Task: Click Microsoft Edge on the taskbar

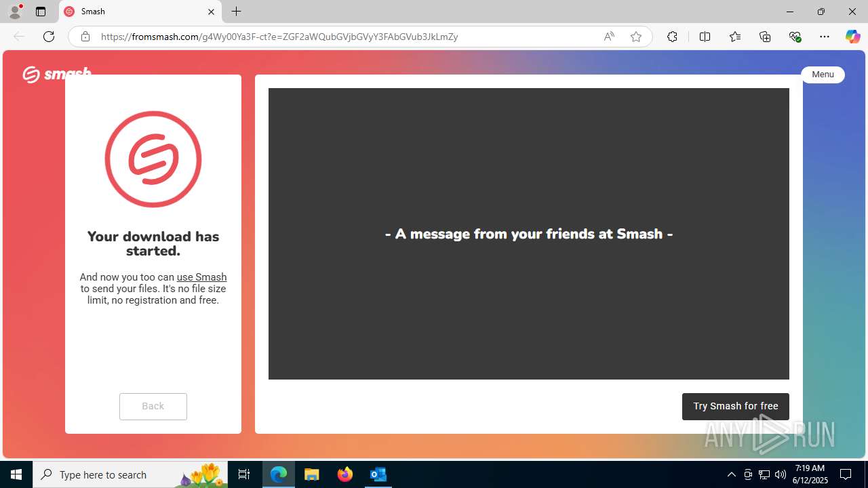Action: pos(279,474)
